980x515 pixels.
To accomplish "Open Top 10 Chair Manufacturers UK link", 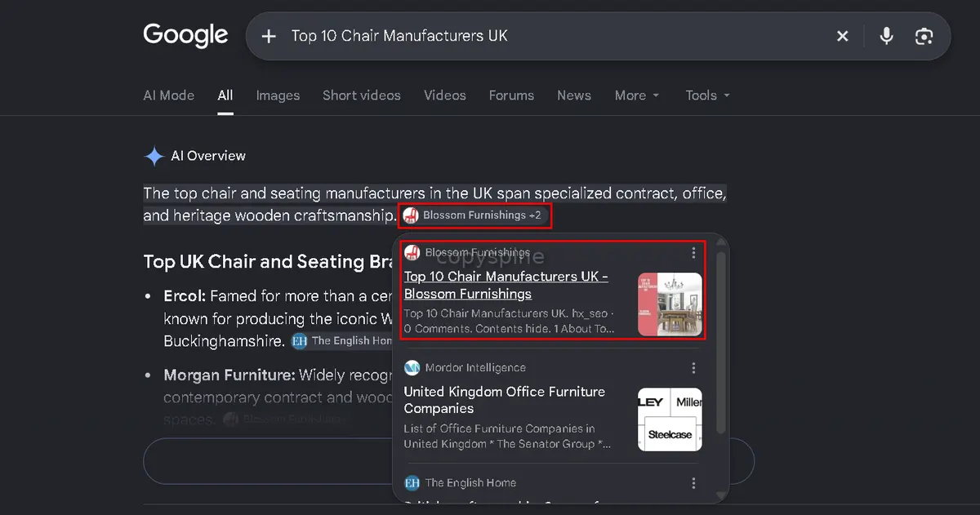I will point(506,285).
